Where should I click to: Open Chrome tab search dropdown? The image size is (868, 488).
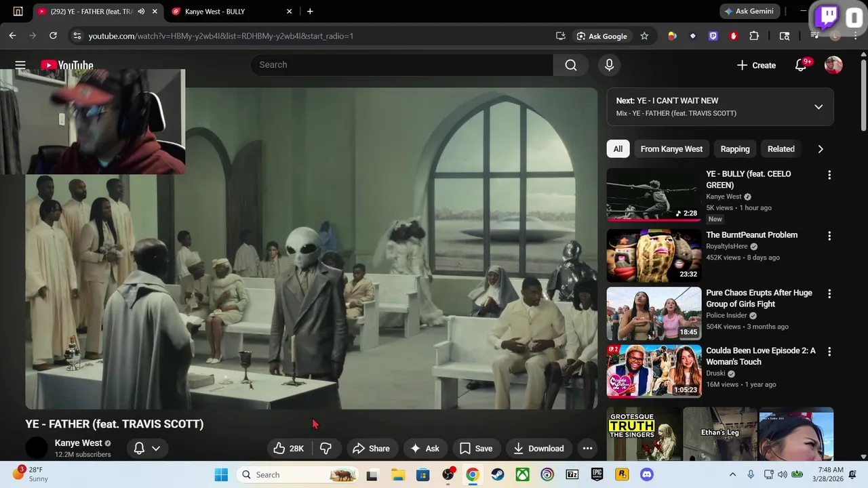click(x=18, y=12)
